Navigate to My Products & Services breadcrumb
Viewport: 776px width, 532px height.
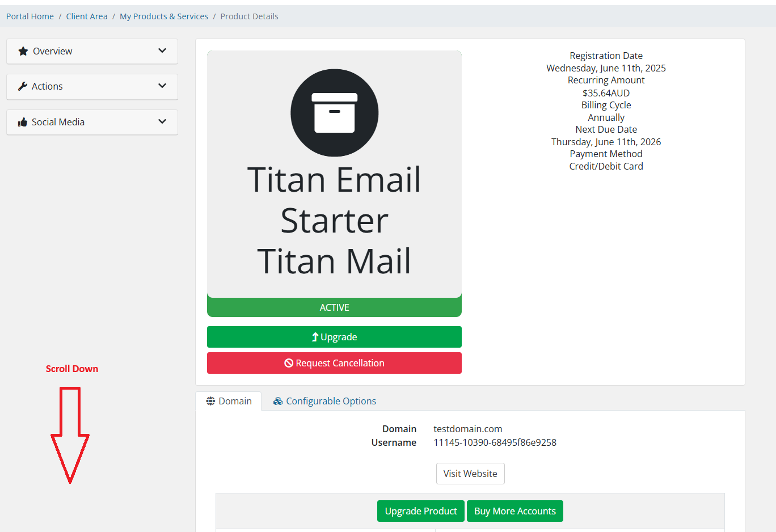coord(164,16)
